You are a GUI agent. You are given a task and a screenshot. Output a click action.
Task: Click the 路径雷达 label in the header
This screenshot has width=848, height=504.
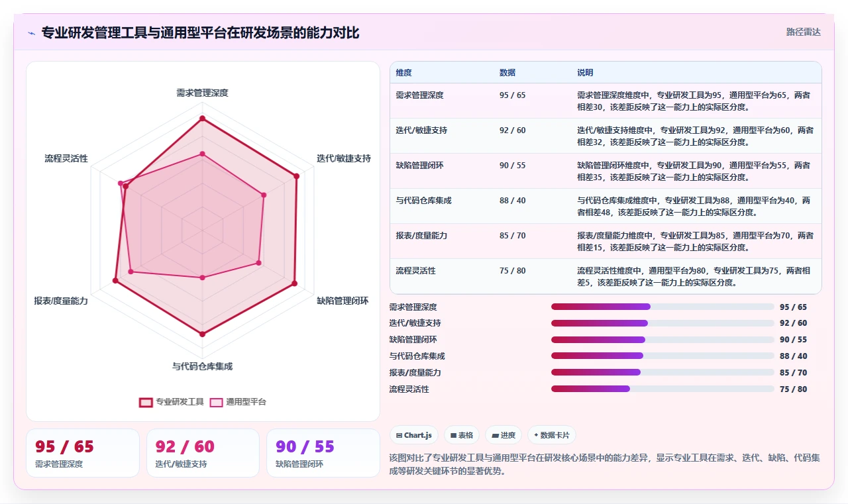[x=803, y=32]
